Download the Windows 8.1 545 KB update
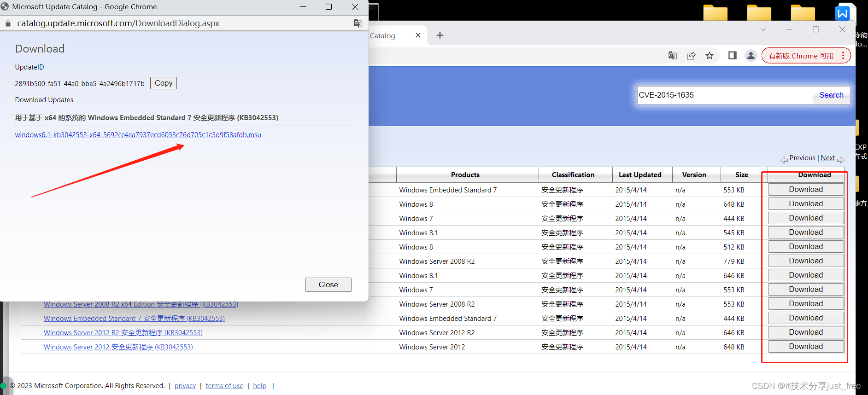The width and height of the screenshot is (868, 395). (806, 232)
